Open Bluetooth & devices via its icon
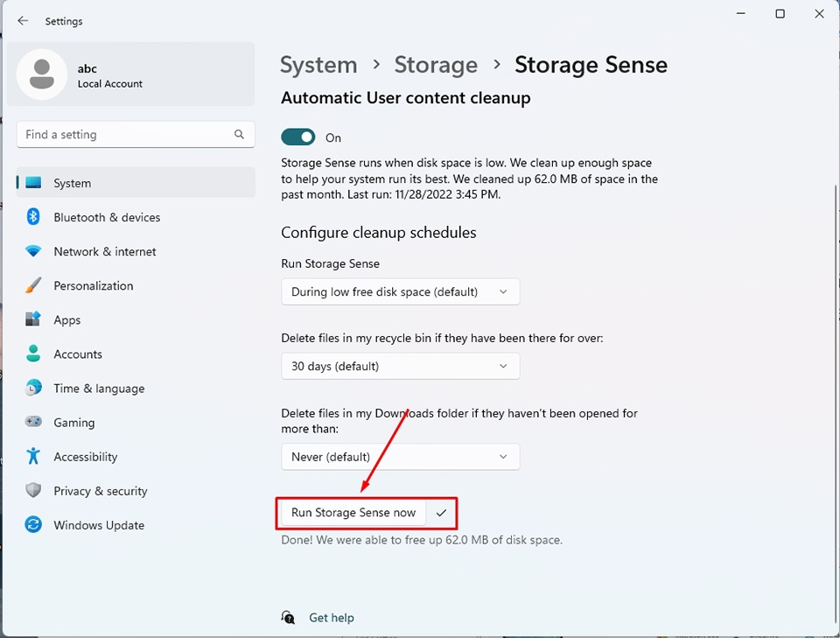840x638 pixels. 33,217
